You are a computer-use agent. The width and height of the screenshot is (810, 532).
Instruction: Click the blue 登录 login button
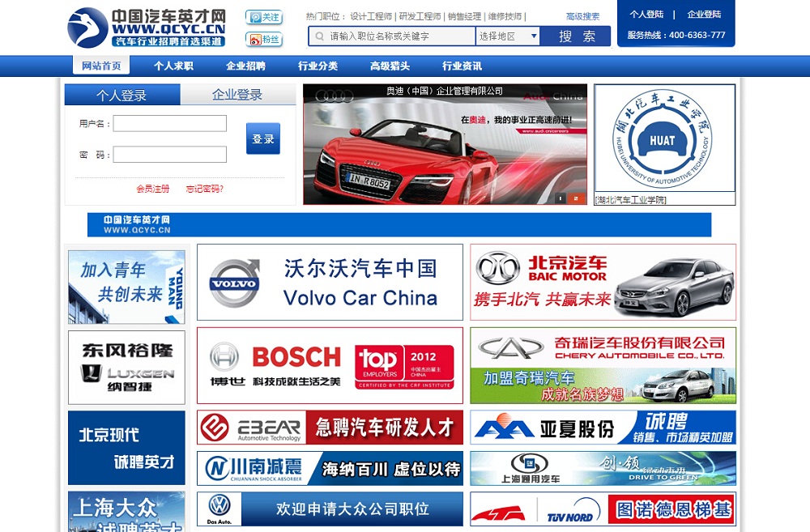coord(263,138)
